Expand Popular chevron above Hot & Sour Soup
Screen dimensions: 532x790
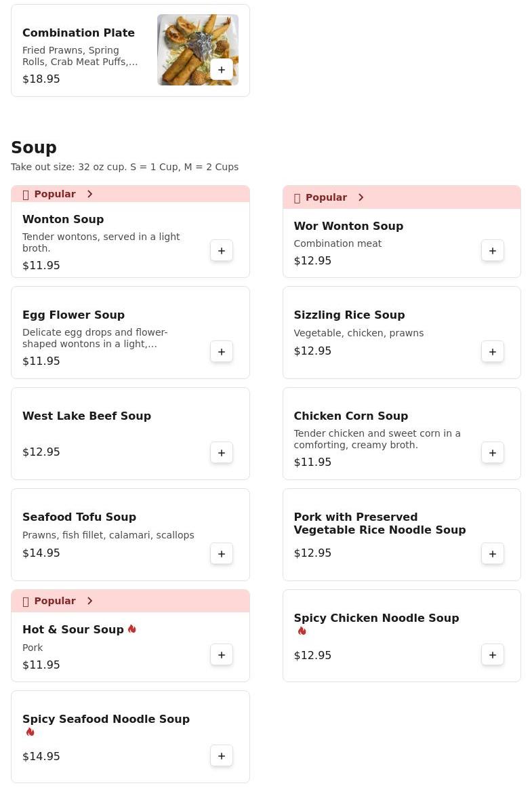click(x=89, y=601)
